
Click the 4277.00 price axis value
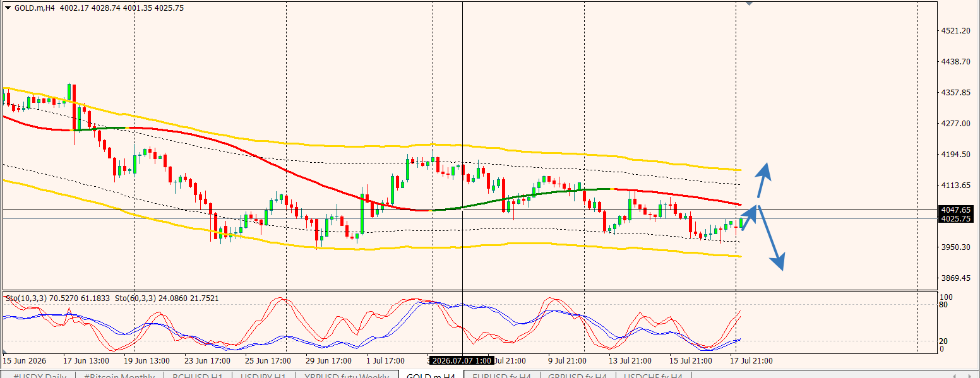pos(955,123)
